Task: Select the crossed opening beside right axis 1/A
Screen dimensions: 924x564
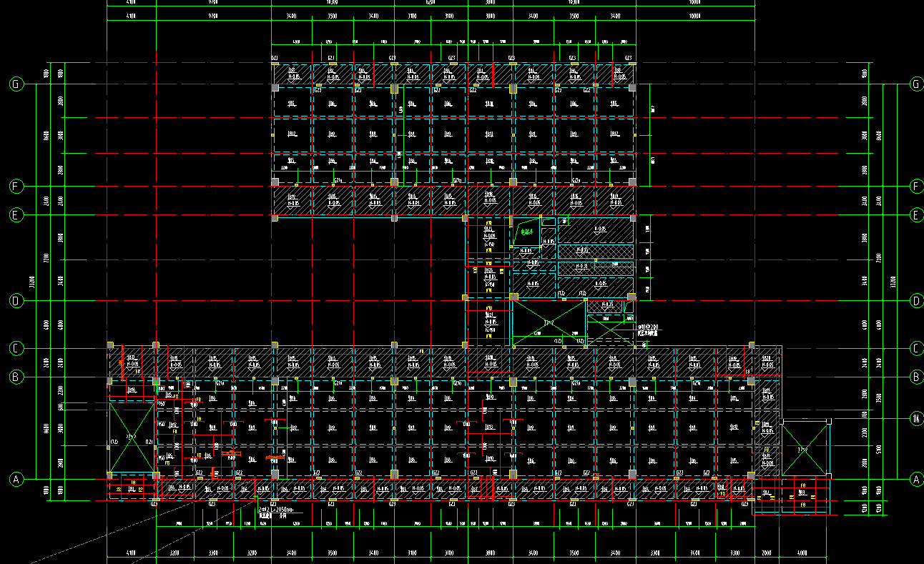Action: pos(805,450)
